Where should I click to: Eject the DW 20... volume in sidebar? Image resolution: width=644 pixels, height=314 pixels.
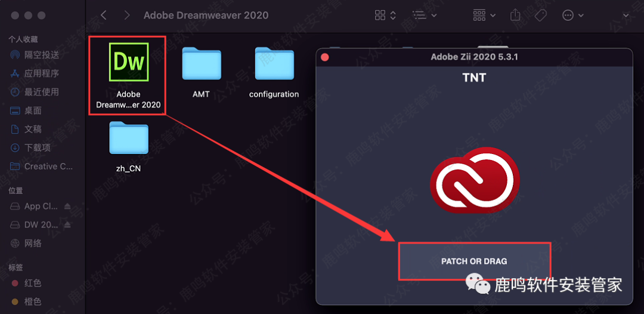coord(67,225)
